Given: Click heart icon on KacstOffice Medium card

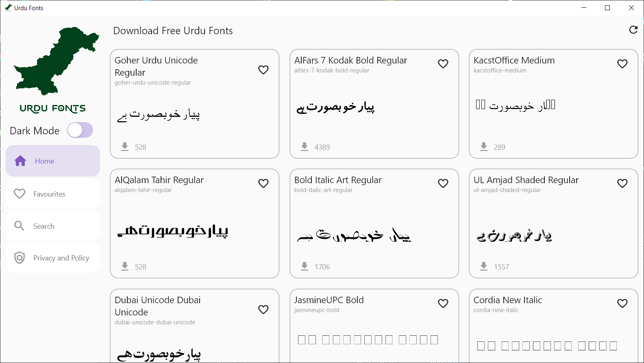Looking at the screenshot, I should 622,64.
